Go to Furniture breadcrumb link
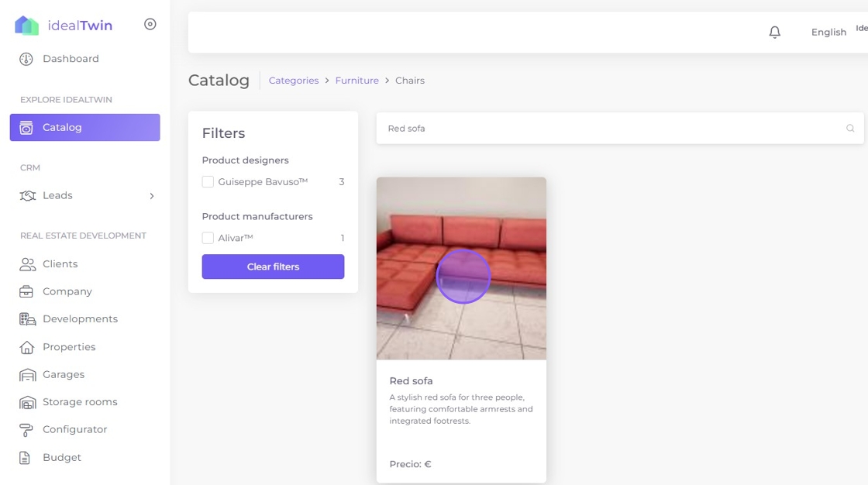 (x=356, y=81)
